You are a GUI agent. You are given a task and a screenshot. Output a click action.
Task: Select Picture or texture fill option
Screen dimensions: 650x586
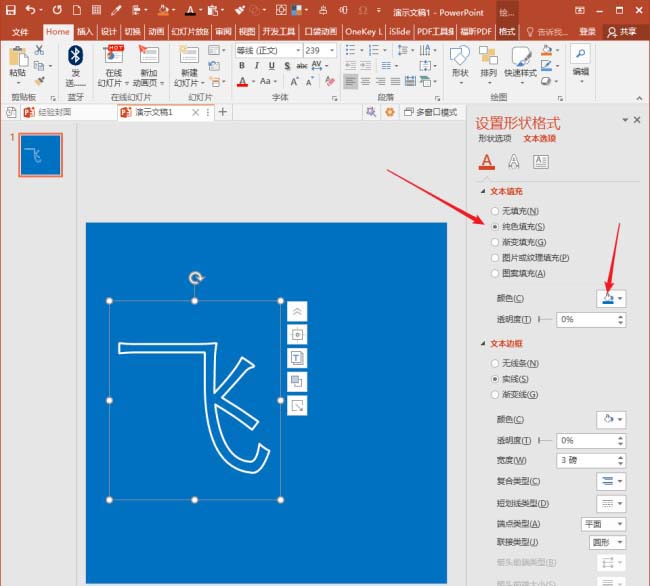click(x=495, y=258)
